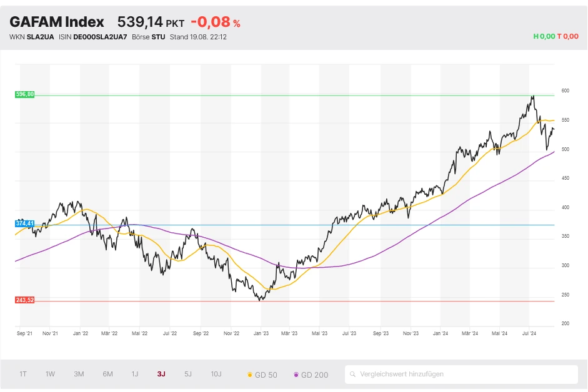Switch to the 6M time range

pos(108,375)
